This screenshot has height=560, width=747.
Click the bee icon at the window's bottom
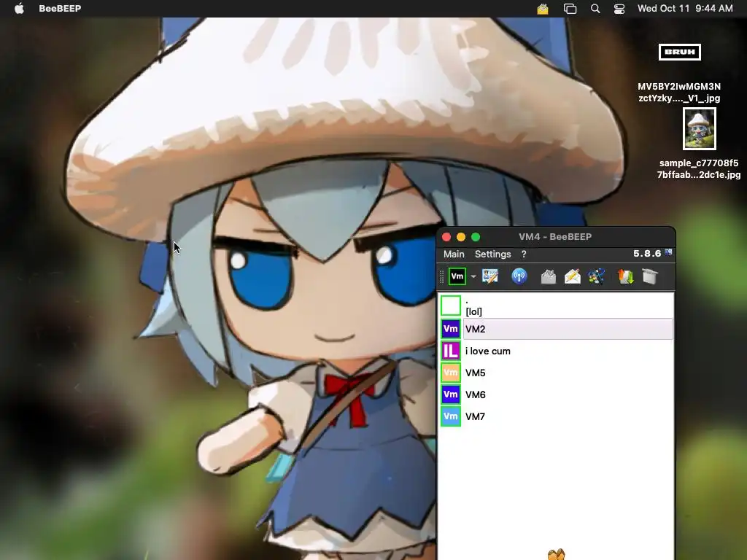point(556,554)
